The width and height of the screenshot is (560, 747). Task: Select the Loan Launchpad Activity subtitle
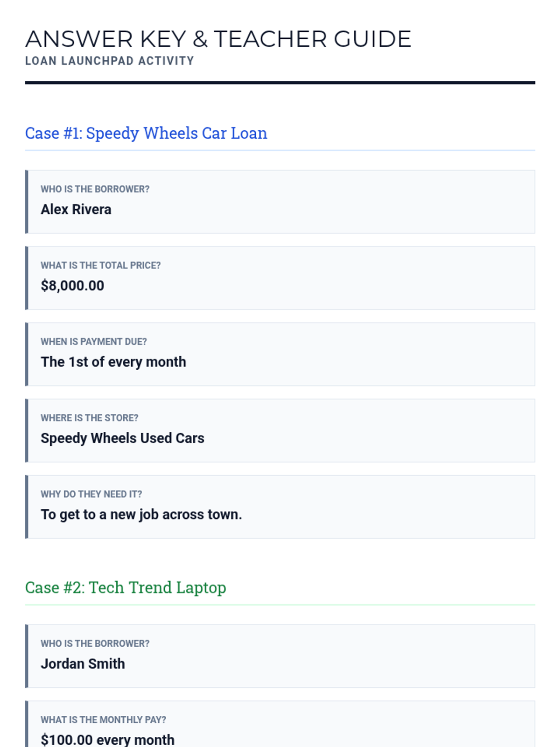point(110,61)
